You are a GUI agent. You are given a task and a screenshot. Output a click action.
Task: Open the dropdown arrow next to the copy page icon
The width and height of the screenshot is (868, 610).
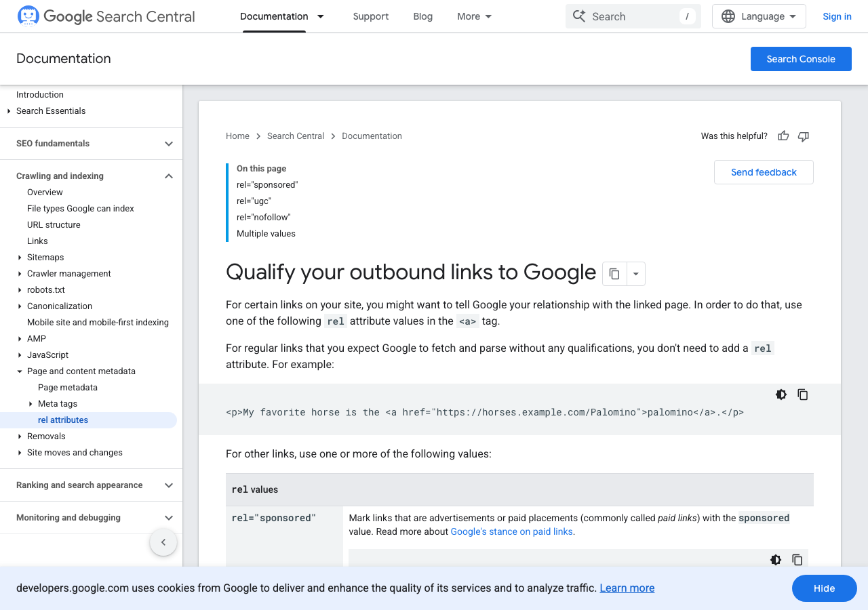[x=636, y=274]
